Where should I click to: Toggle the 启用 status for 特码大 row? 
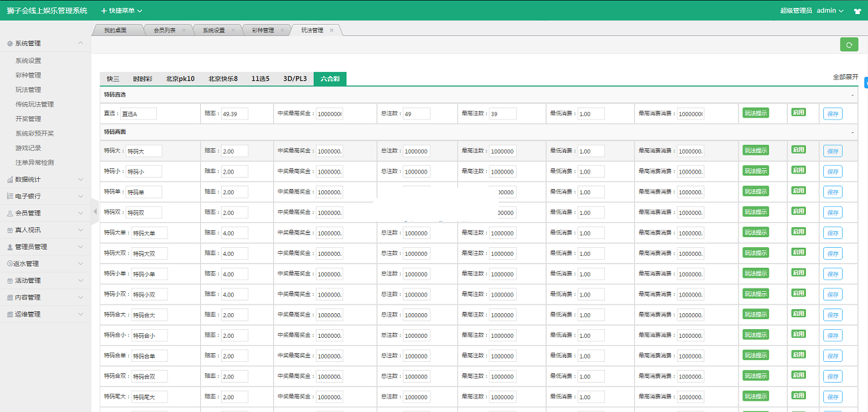(x=798, y=150)
